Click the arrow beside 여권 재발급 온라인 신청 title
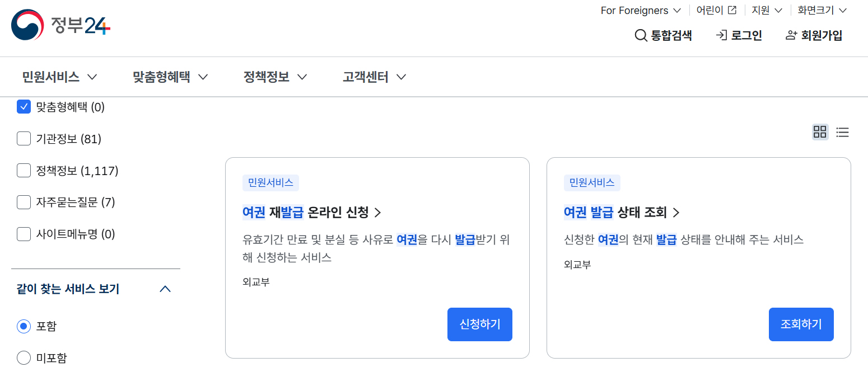This screenshot has height=372, width=868. [x=379, y=213]
